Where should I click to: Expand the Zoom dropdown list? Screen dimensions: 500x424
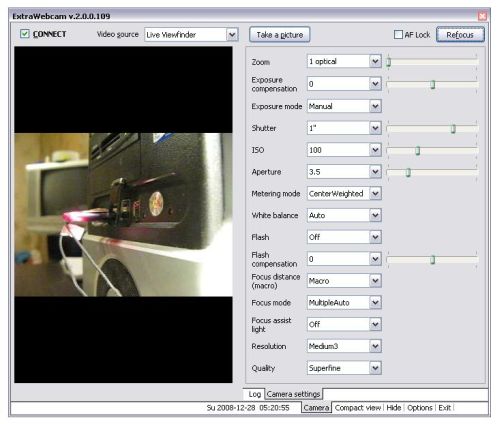tap(344, 61)
